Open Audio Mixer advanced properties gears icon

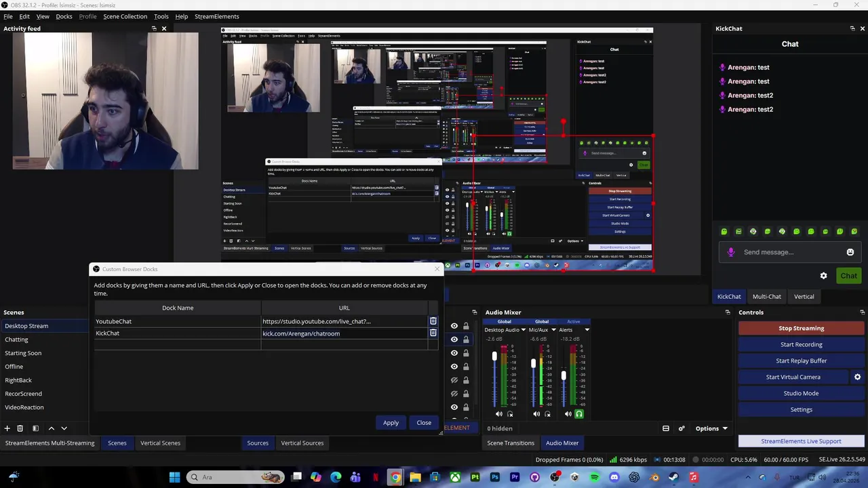tap(682, 428)
